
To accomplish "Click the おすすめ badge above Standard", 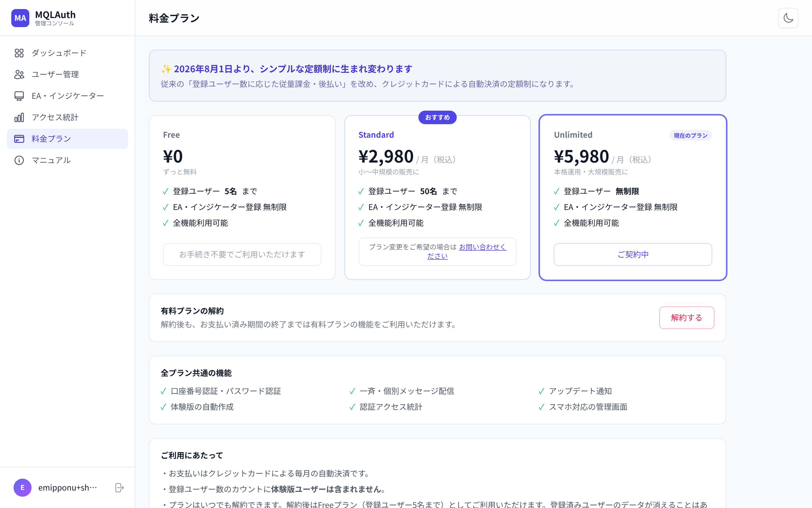I will 437,117.
